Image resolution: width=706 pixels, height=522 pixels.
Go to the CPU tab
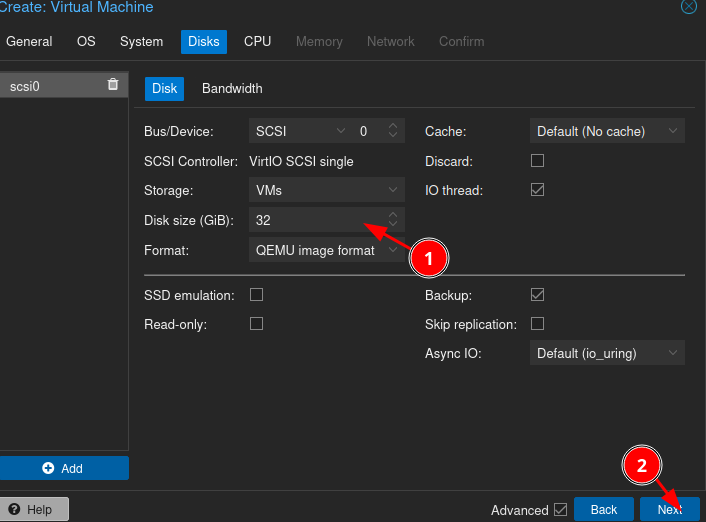point(257,41)
